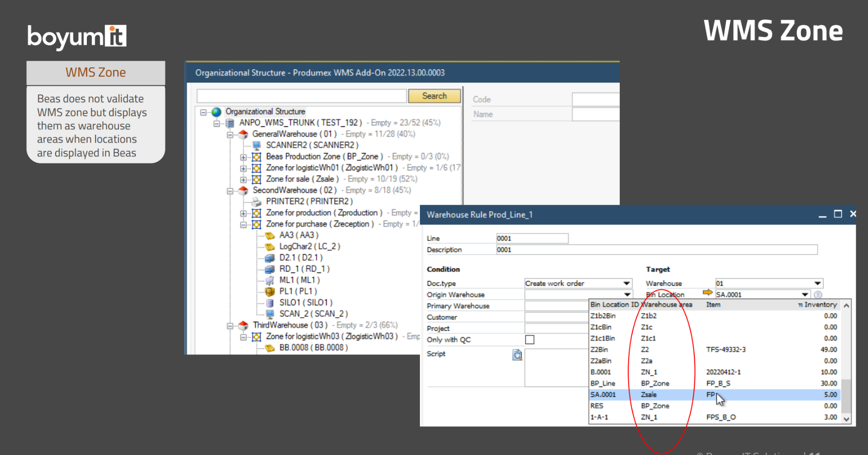868x455 pixels.
Task: Select the highlighted SA.0001 Zsale row
Action: (x=715, y=395)
